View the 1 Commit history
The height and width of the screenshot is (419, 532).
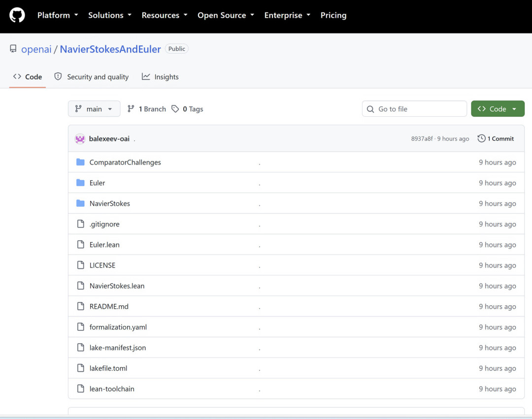(x=496, y=139)
